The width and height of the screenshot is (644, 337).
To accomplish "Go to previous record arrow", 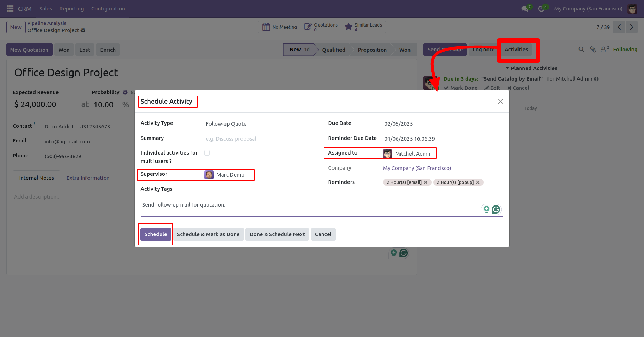I will pyautogui.click(x=619, y=27).
